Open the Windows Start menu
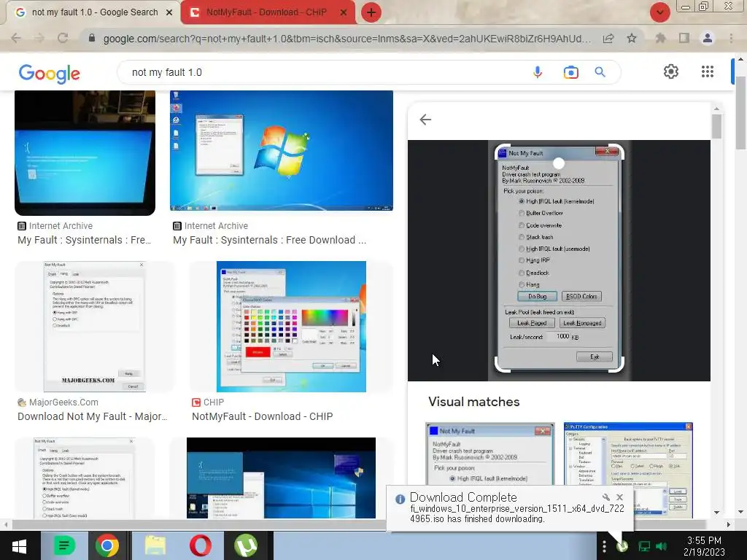This screenshot has height=560, width=747. 20,545
